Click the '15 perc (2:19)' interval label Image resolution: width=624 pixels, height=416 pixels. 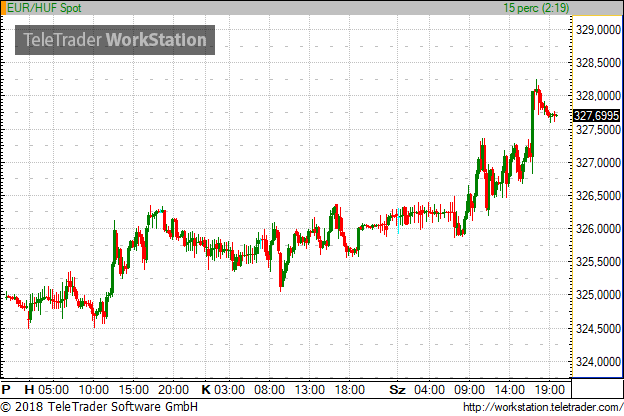point(536,8)
